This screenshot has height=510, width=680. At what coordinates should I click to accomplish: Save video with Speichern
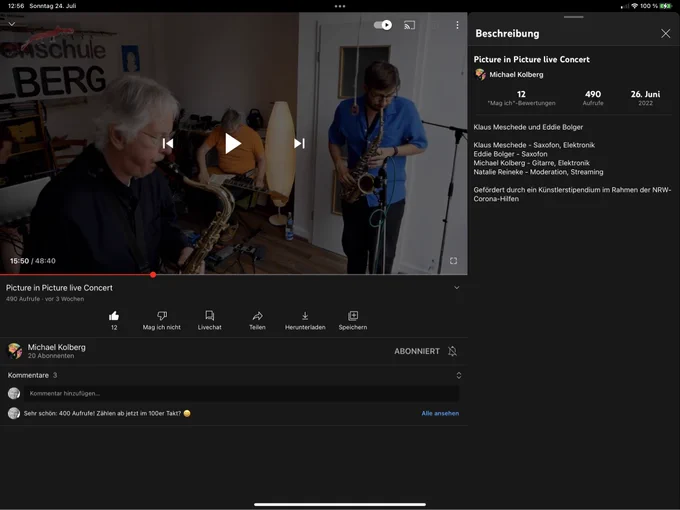coord(353,320)
